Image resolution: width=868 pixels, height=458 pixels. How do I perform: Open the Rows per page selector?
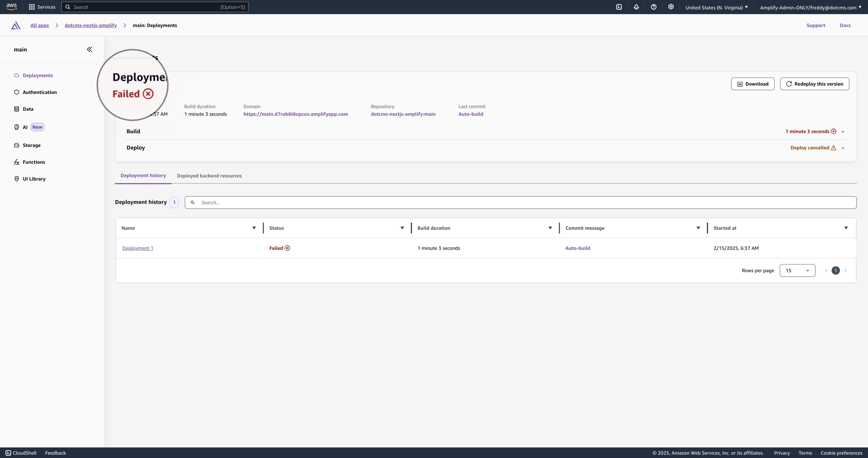[797, 270]
